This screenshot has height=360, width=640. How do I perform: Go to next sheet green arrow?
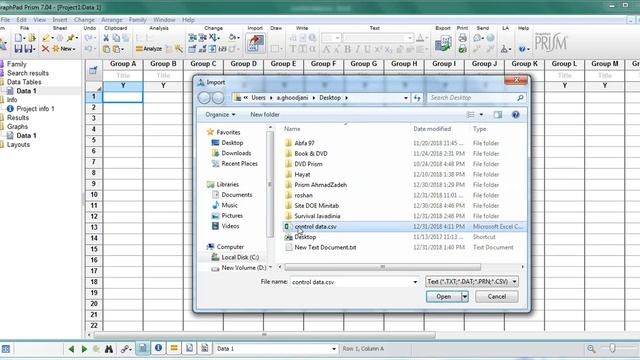84,349
